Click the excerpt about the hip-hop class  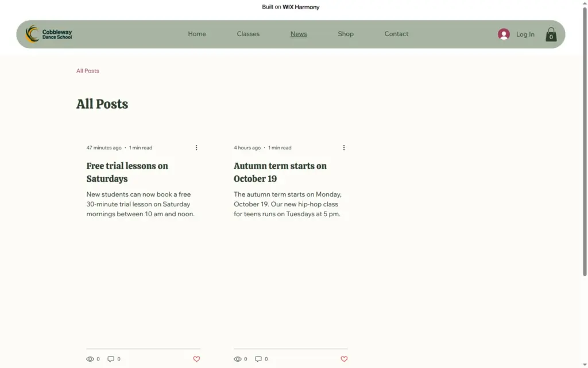(288, 204)
